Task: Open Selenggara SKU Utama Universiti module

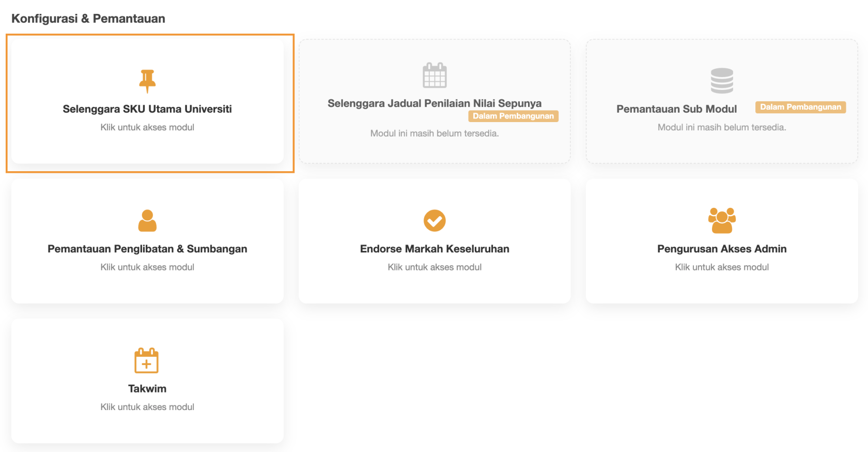Action: pyautogui.click(x=147, y=109)
